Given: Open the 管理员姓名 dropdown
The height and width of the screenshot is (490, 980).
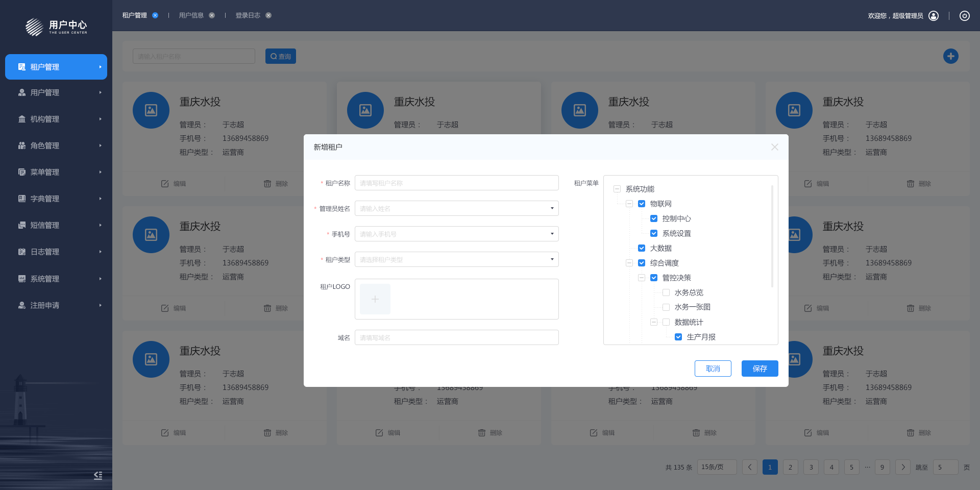Looking at the screenshot, I should tap(456, 208).
